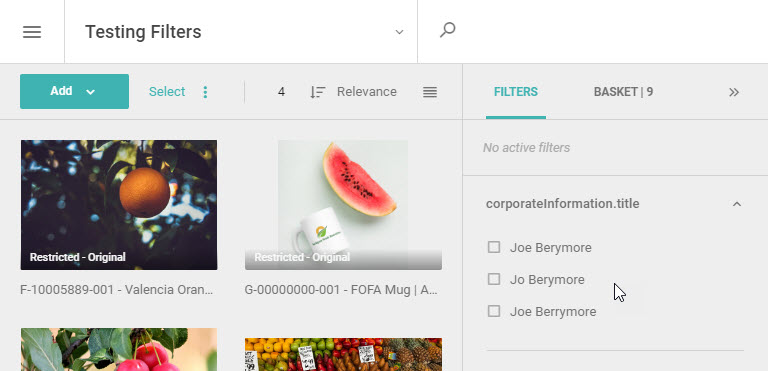This screenshot has width=768, height=371.
Task: Open the FOFA Mug watermelon thumbnail
Action: [343, 205]
